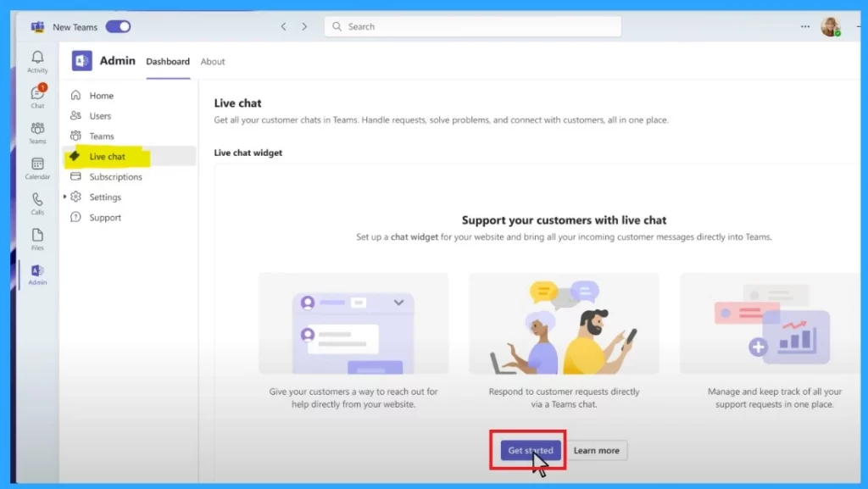Click the Admin app logo in header

click(x=82, y=61)
